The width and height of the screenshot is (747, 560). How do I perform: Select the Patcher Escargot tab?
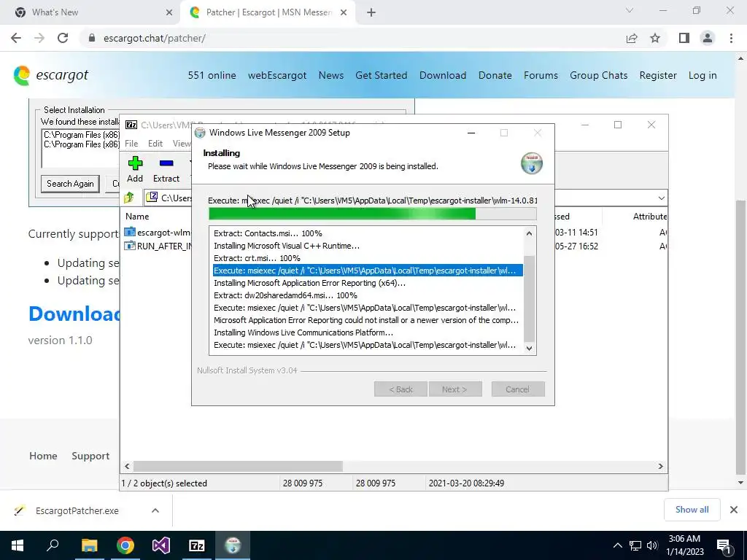click(268, 12)
